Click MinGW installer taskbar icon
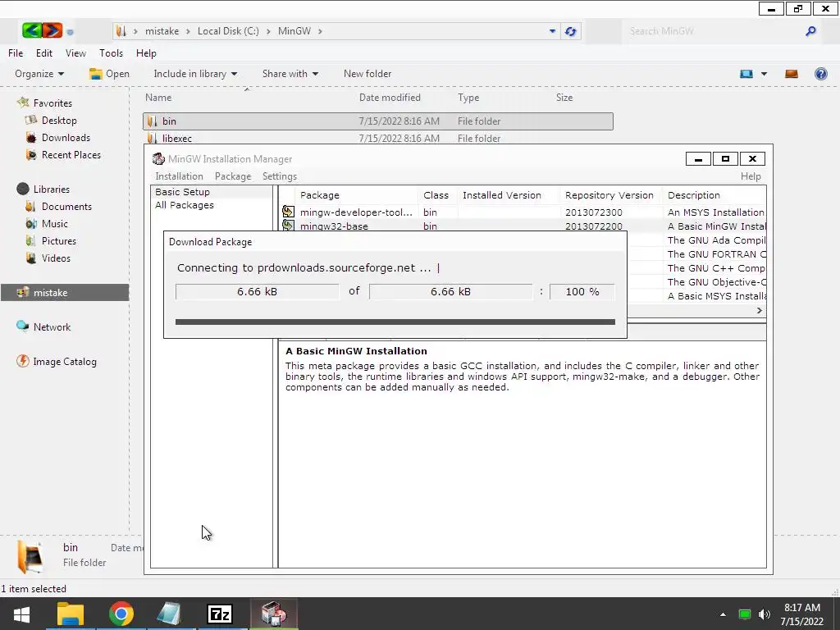This screenshot has height=630, width=840. point(274,614)
